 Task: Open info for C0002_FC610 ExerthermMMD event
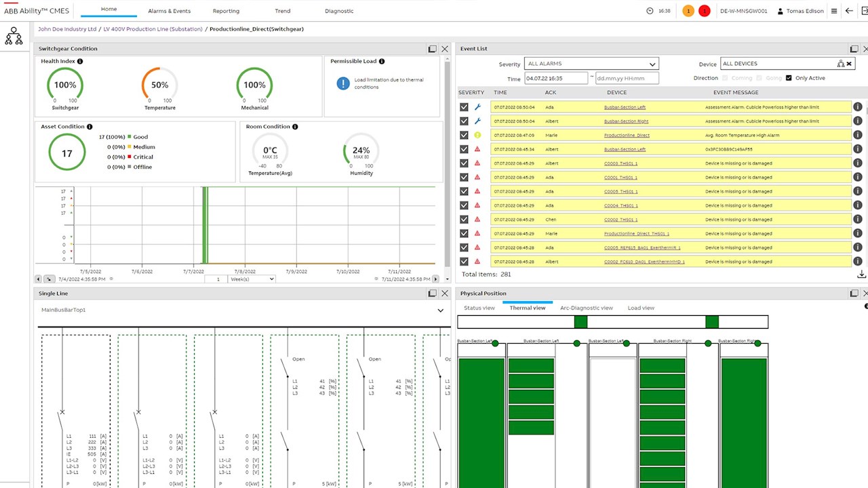858,262
